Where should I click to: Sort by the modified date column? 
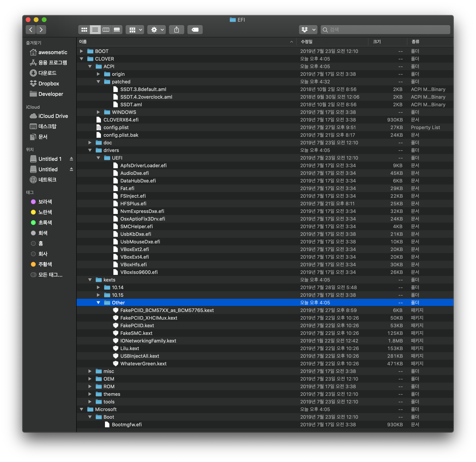(x=307, y=42)
